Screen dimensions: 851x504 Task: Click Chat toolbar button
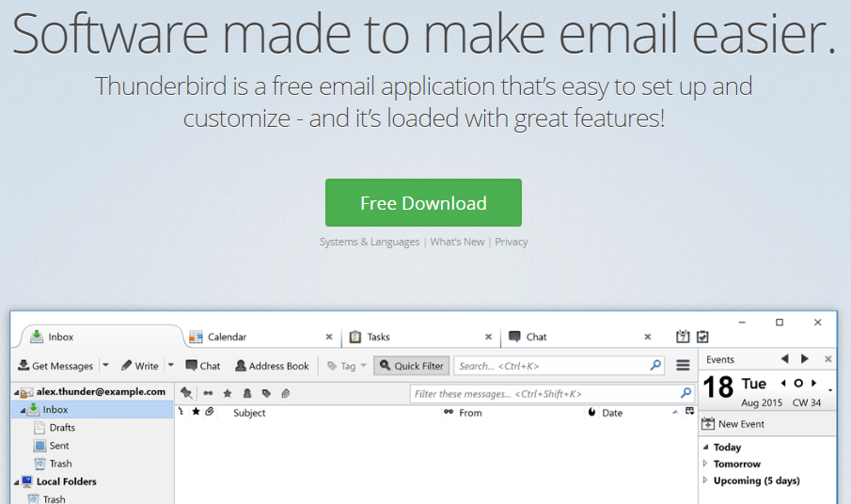coord(202,366)
